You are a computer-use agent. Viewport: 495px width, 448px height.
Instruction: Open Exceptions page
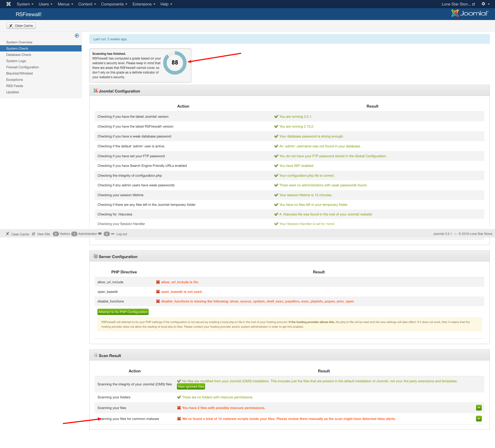click(15, 80)
